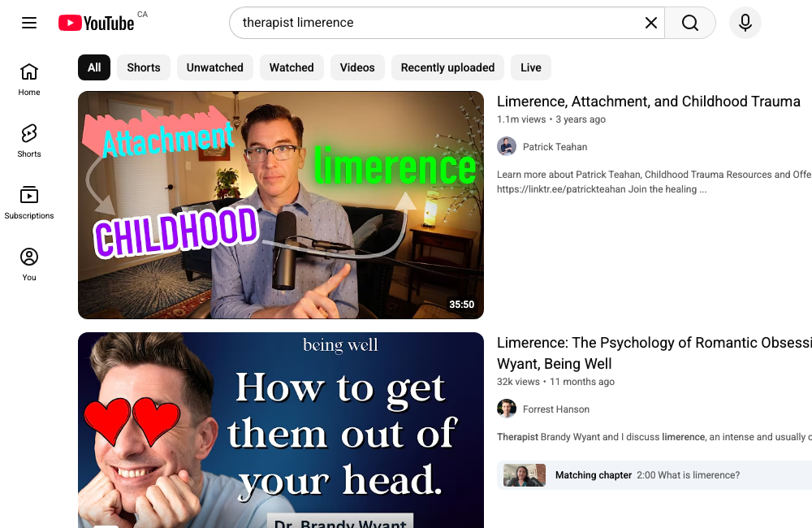
Task: Submit search with magnifier button
Action: [689, 23]
